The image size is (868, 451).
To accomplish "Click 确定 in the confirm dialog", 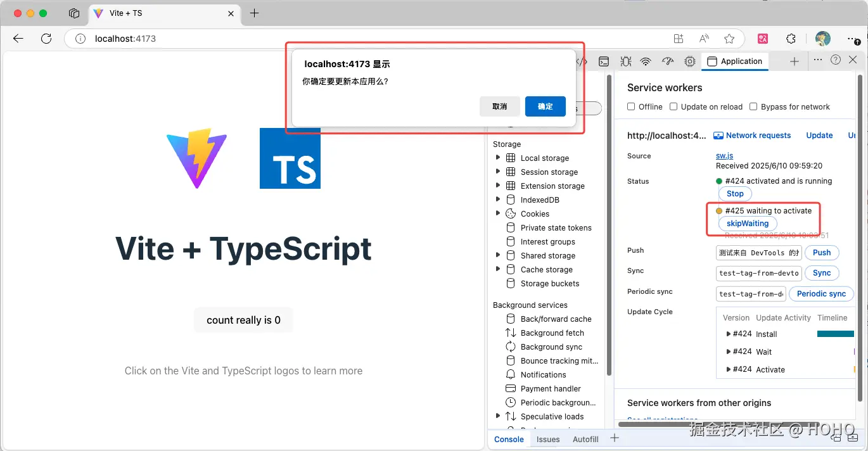I will coord(545,106).
